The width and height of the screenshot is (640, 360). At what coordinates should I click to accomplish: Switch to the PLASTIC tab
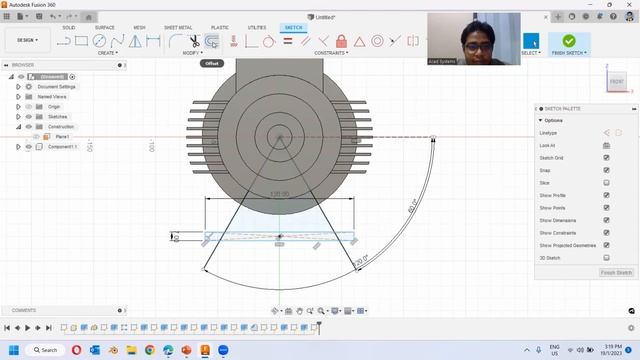tap(220, 27)
